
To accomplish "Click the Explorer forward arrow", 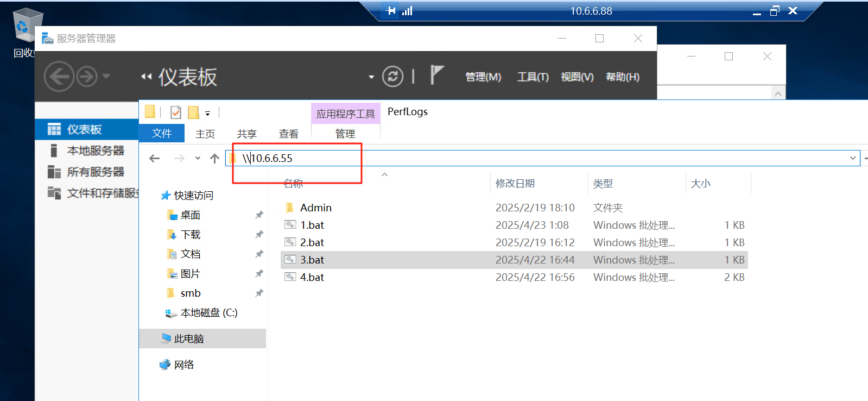I will tap(179, 158).
